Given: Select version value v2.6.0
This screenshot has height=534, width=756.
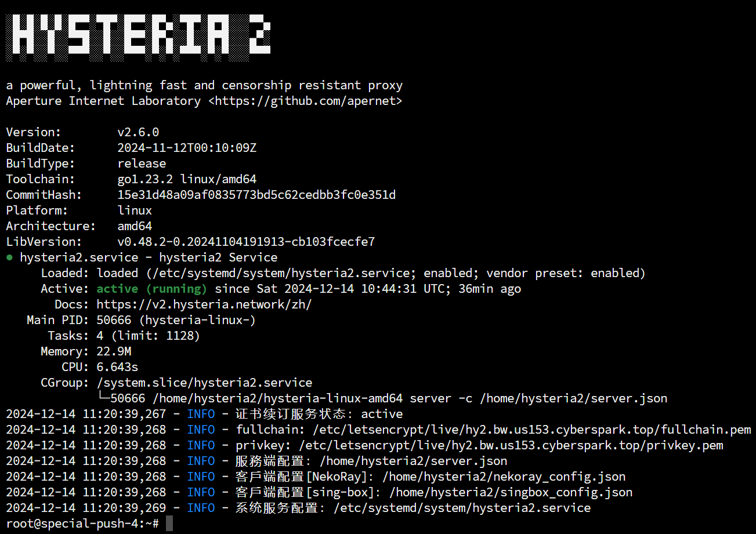Looking at the screenshot, I should click(x=138, y=132).
